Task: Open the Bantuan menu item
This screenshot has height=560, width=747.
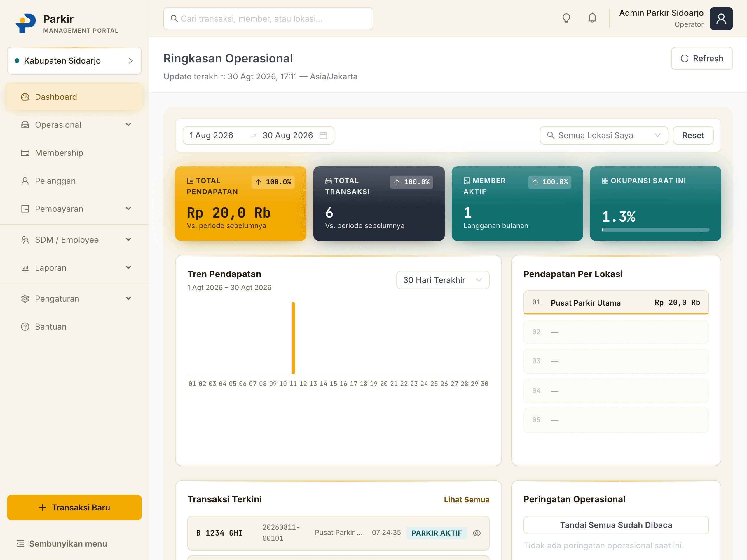Action: (x=74, y=327)
